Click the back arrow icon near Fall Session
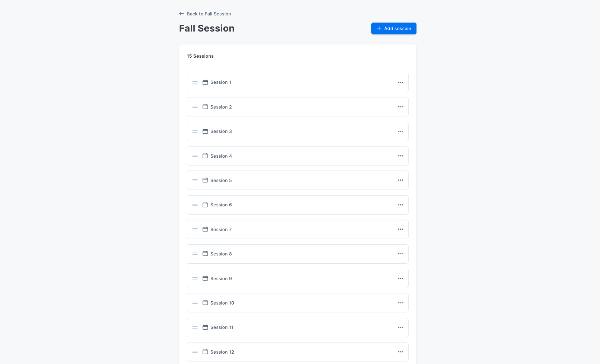 [x=182, y=14]
